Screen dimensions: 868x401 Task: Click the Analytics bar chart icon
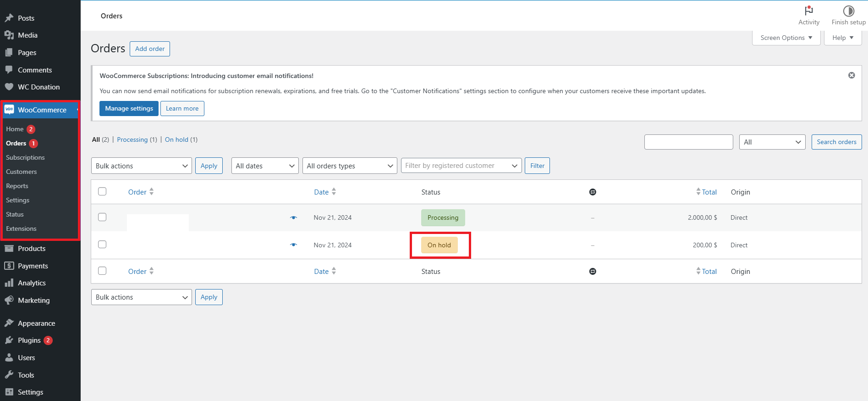tap(9, 283)
